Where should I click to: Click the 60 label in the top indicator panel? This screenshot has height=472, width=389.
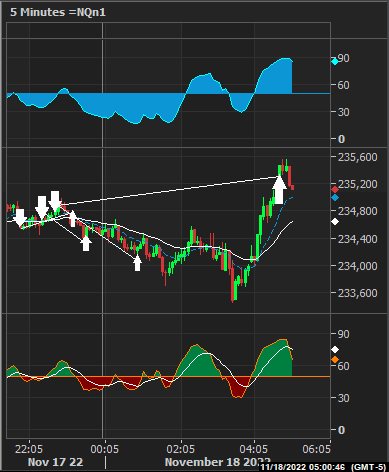(343, 85)
